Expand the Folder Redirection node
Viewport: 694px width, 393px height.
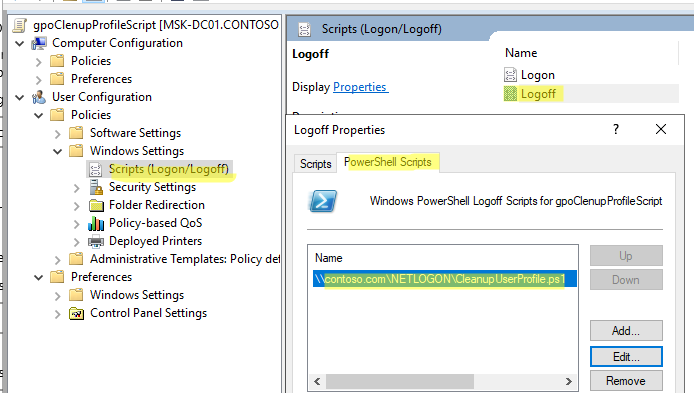[x=77, y=206]
